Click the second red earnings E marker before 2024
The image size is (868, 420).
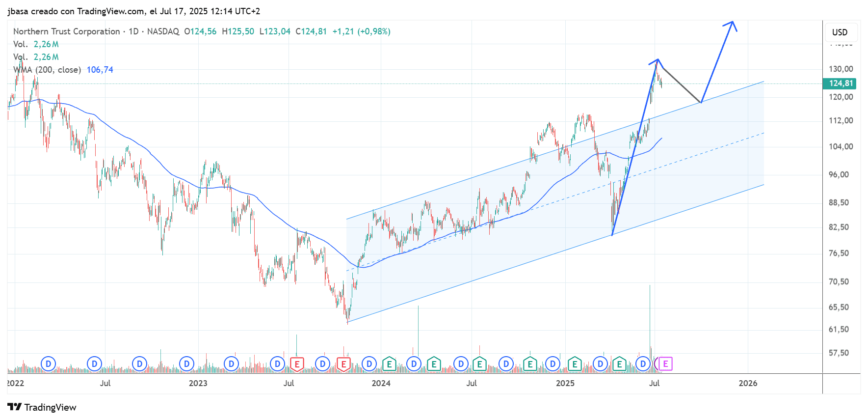click(343, 364)
